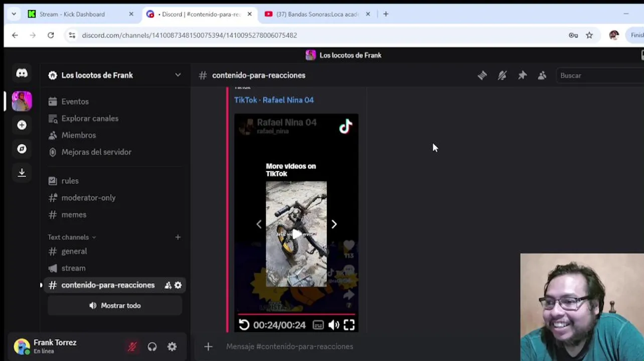The height and width of the screenshot is (361, 644).
Task: Open user settings gear icon
Action: (172, 346)
